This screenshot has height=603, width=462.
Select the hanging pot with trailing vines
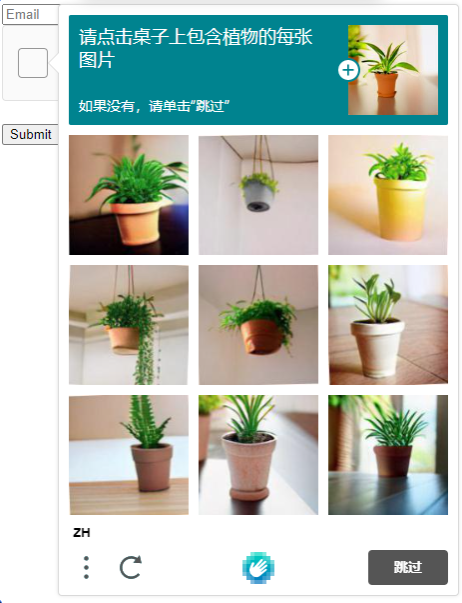point(129,325)
